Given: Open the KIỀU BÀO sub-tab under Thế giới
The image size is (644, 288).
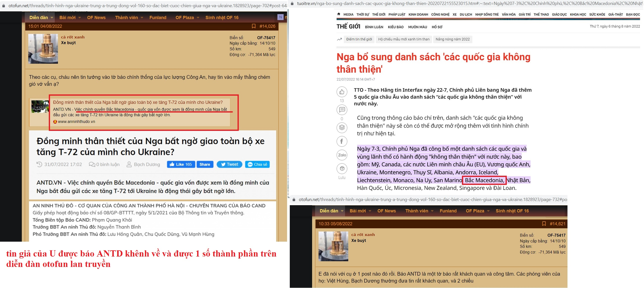Looking at the screenshot, I should point(396,27).
